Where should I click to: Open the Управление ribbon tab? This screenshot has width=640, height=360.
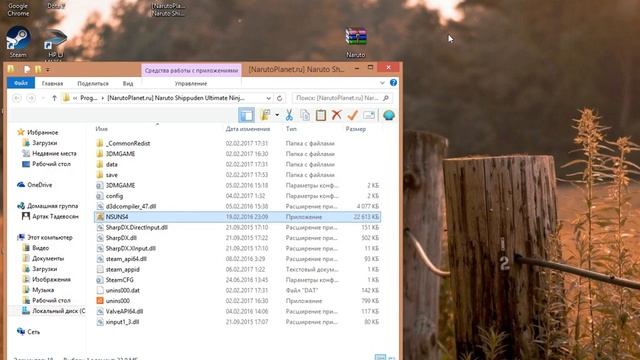pyautogui.click(x=191, y=83)
